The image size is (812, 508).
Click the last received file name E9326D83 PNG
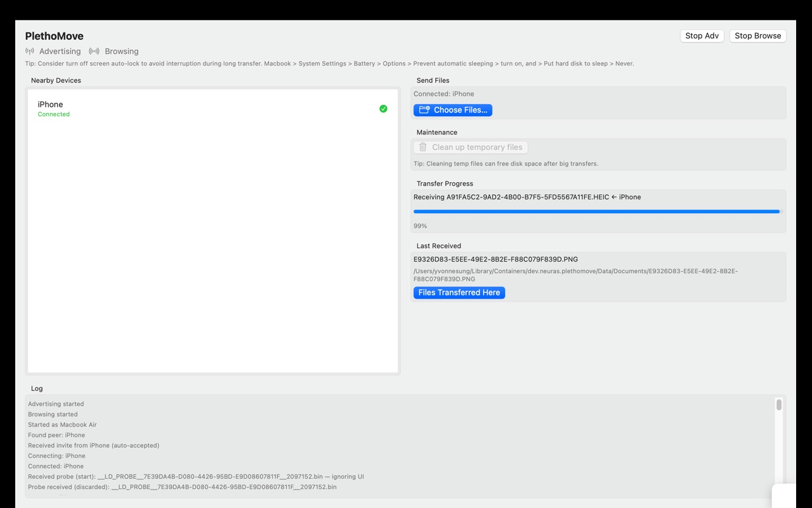[x=495, y=259]
